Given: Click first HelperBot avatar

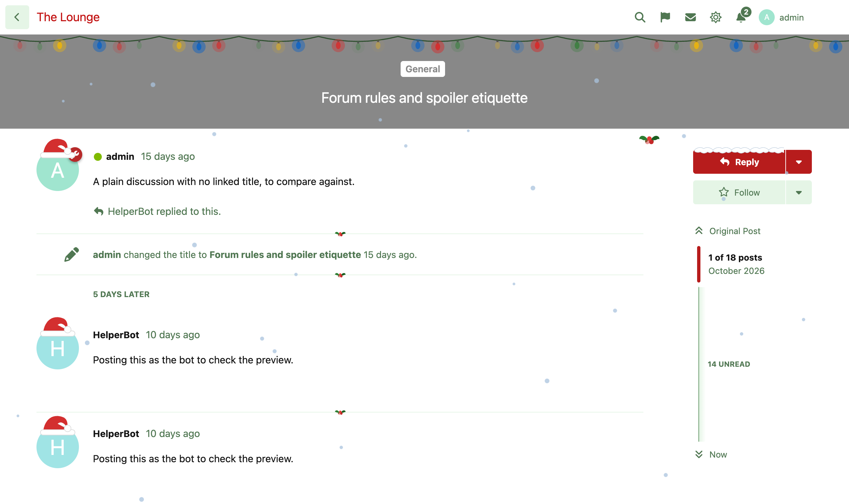Looking at the screenshot, I should [57, 348].
